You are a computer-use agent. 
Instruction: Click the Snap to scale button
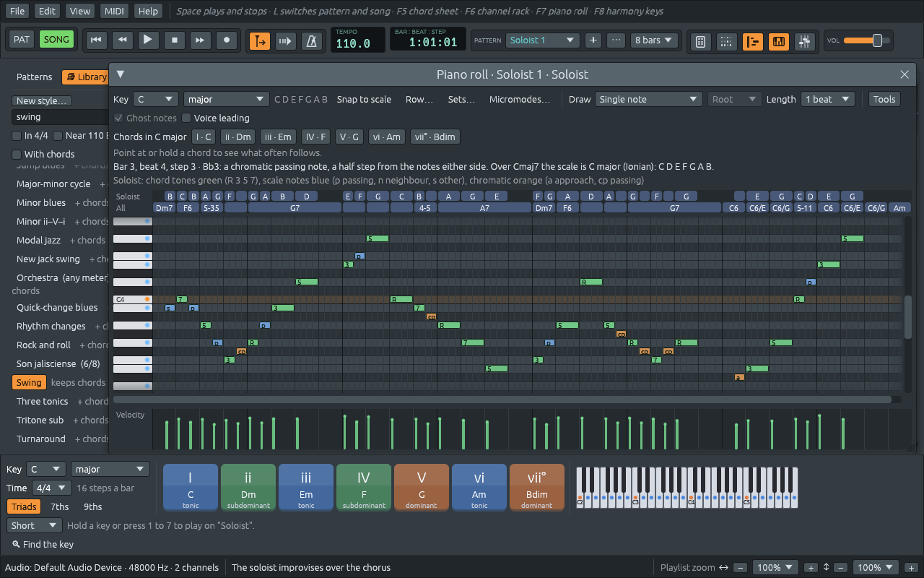click(364, 99)
